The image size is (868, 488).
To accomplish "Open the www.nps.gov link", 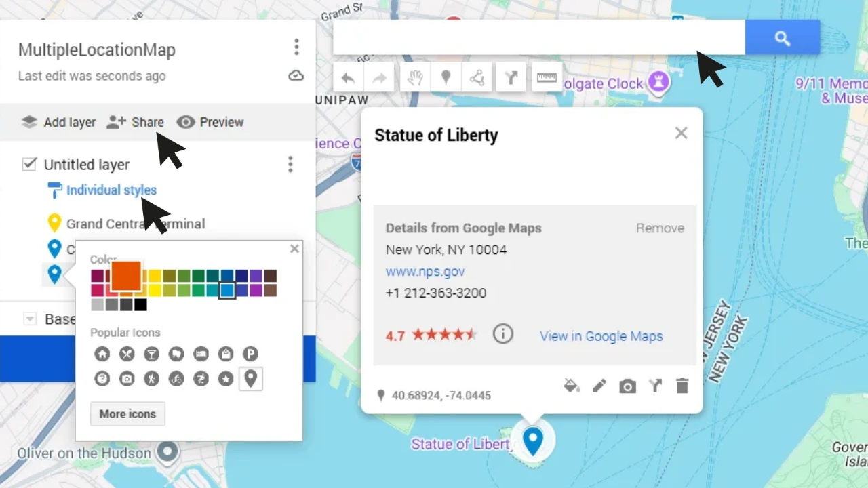I will (x=425, y=272).
